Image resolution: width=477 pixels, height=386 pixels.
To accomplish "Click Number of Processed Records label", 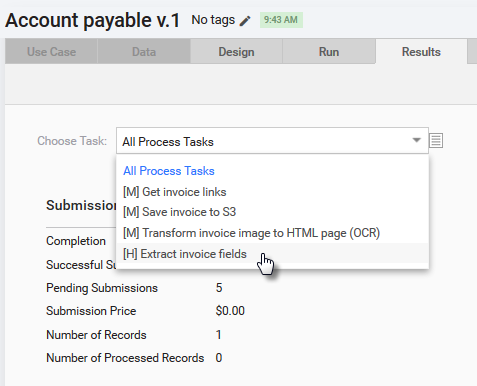I will 125,358.
